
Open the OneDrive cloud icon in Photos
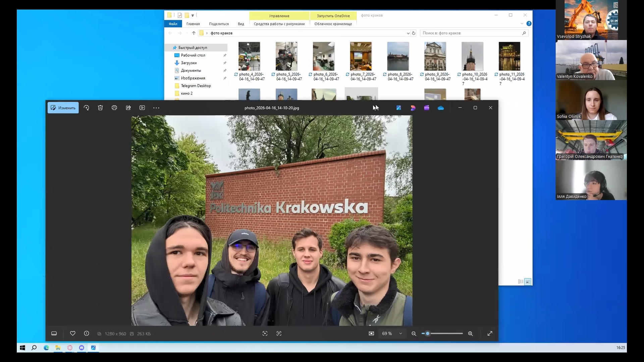pyautogui.click(x=441, y=108)
